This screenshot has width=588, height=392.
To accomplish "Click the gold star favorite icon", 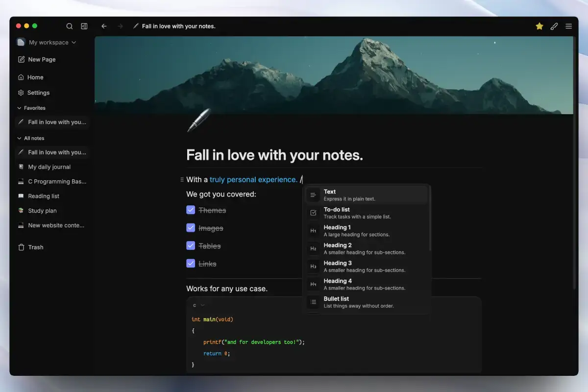I will 539,26.
